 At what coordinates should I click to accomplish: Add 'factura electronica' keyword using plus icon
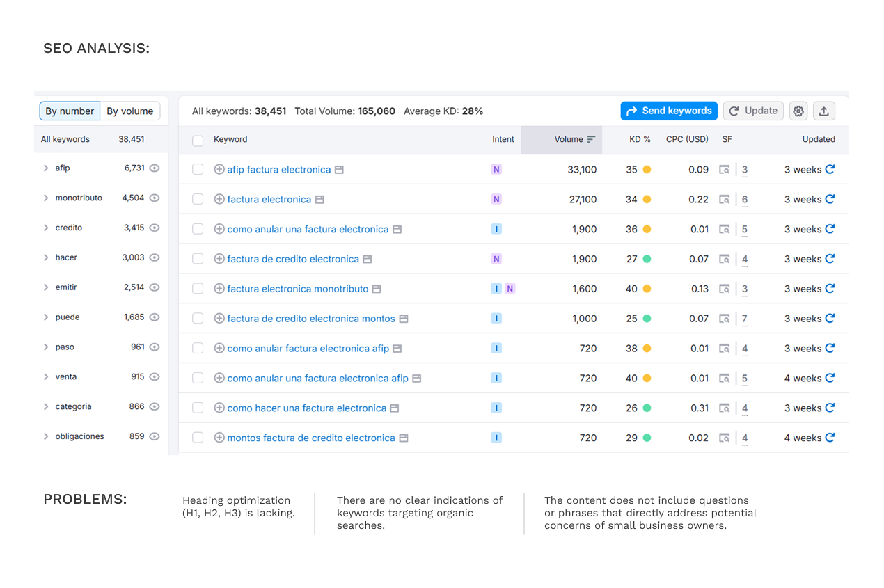pyautogui.click(x=219, y=199)
